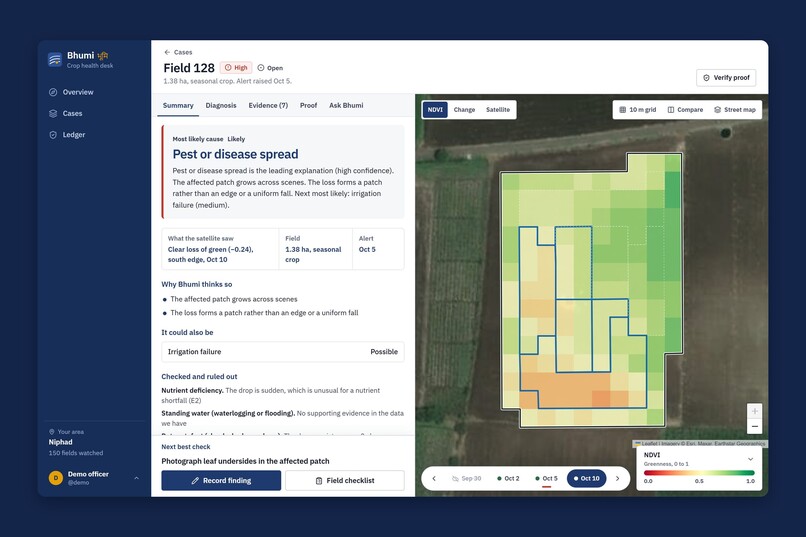Image resolution: width=806 pixels, height=537 pixels.
Task: Toggle the 10 m grid overlay
Action: [x=637, y=109]
